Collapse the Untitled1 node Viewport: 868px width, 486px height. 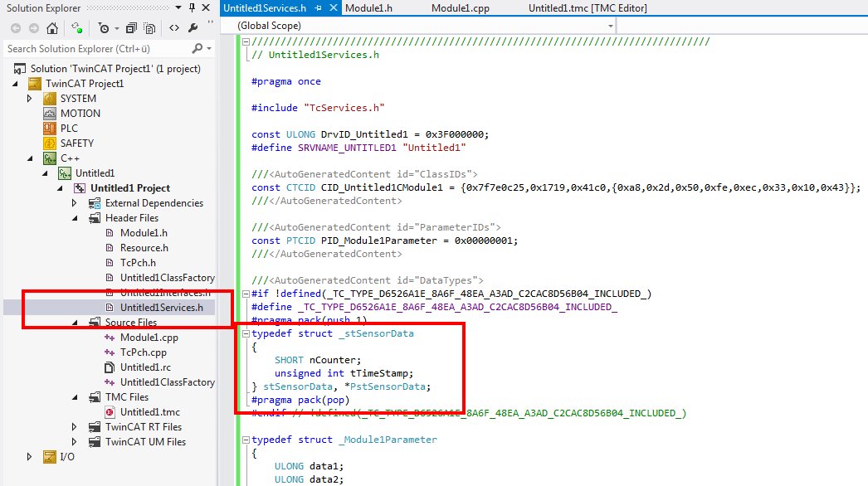click(x=46, y=173)
